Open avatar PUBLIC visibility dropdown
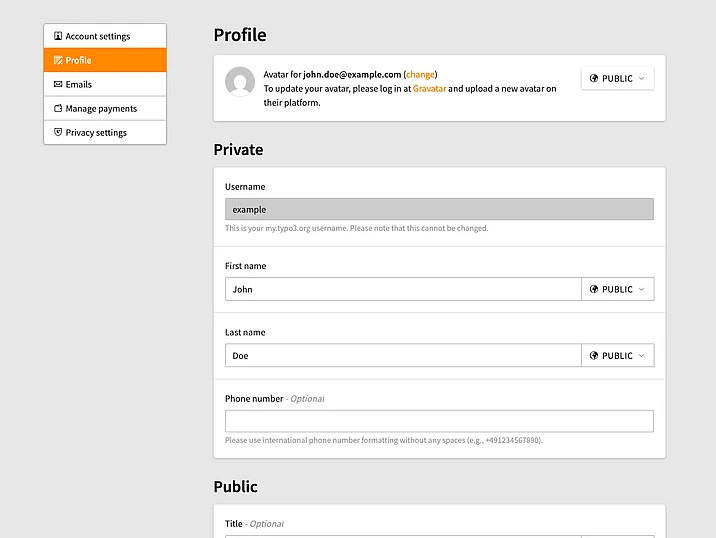 click(x=617, y=78)
